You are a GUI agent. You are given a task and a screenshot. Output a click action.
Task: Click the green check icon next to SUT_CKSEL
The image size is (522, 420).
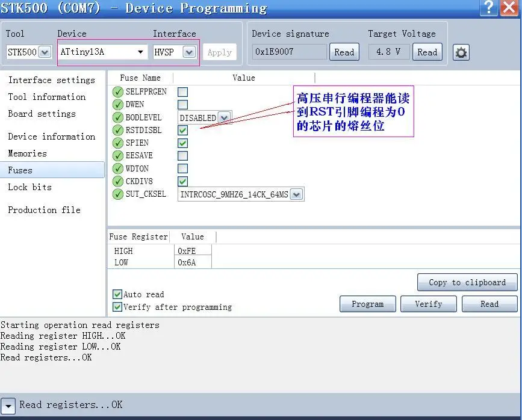click(118, 194)
